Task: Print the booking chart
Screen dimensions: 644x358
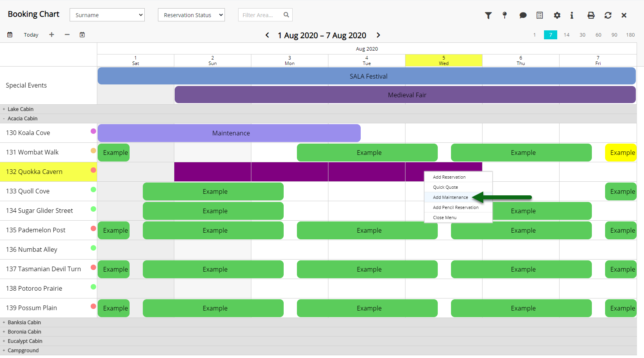Action: pos(591,15)
